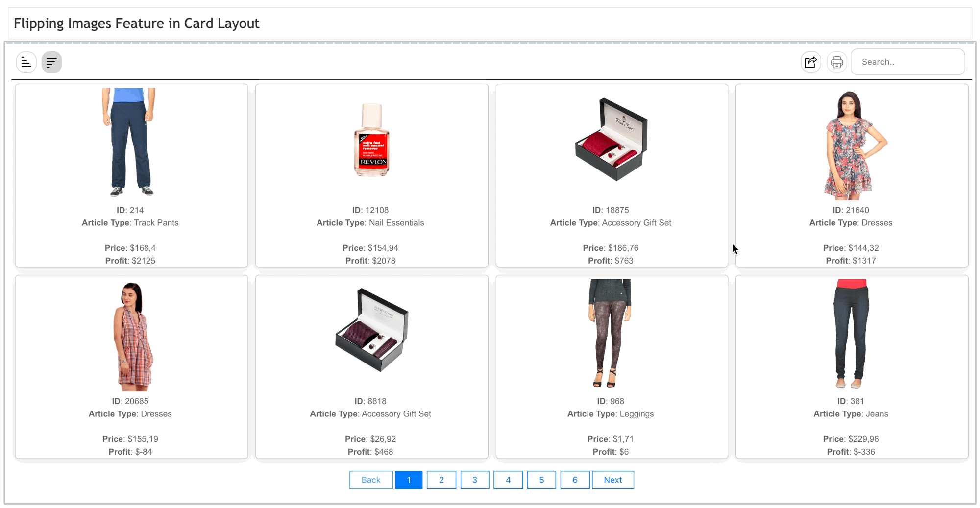Select page 6 in pagination

tap(574, 480)
